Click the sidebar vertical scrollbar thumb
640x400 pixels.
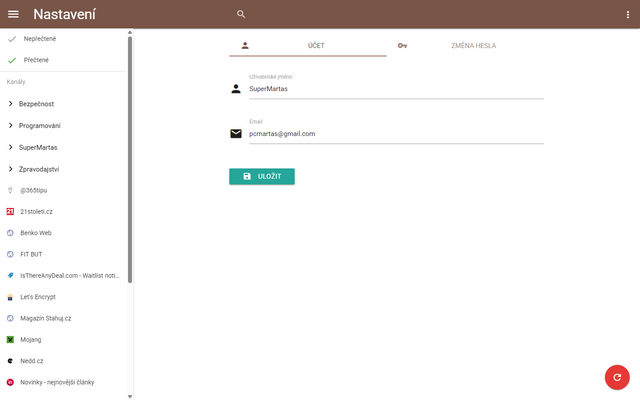(130, 159)
